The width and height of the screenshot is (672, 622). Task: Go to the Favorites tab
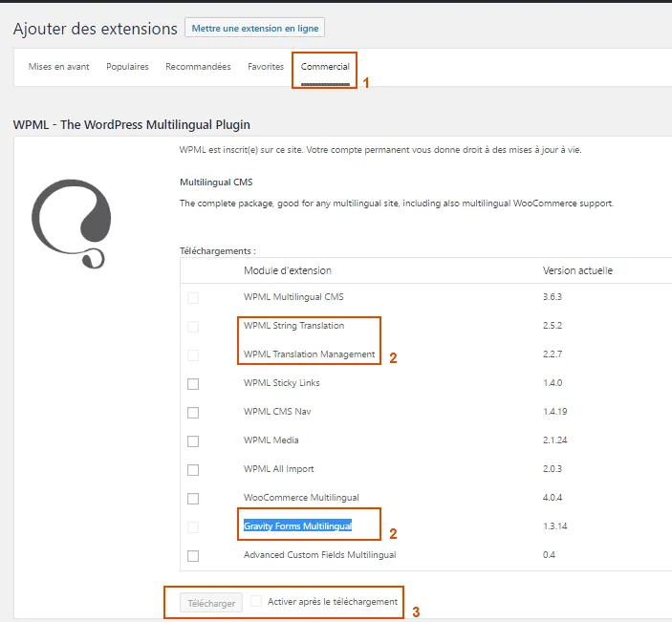tap(266, 66)
